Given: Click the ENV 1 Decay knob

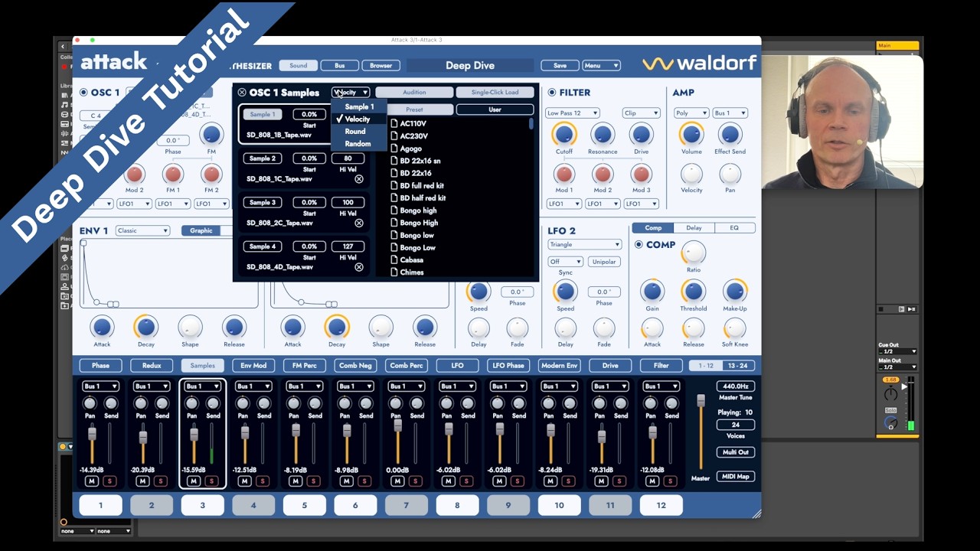Looking at the screenshot, I should (145, 328).
